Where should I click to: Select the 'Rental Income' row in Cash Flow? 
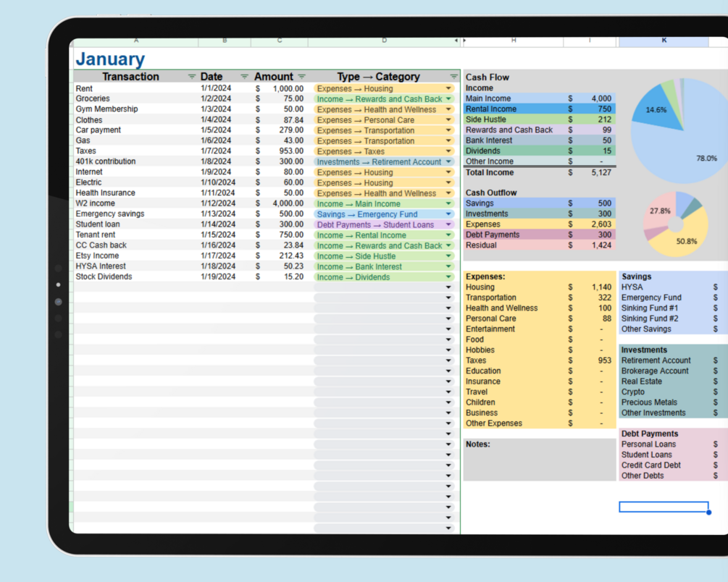tap(540, 109)
